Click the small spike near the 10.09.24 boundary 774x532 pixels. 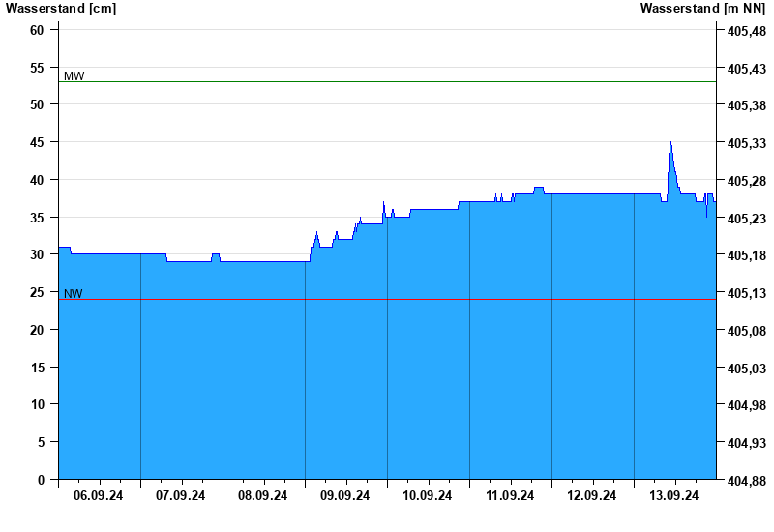pyautogui.click(x=383, y=203)
